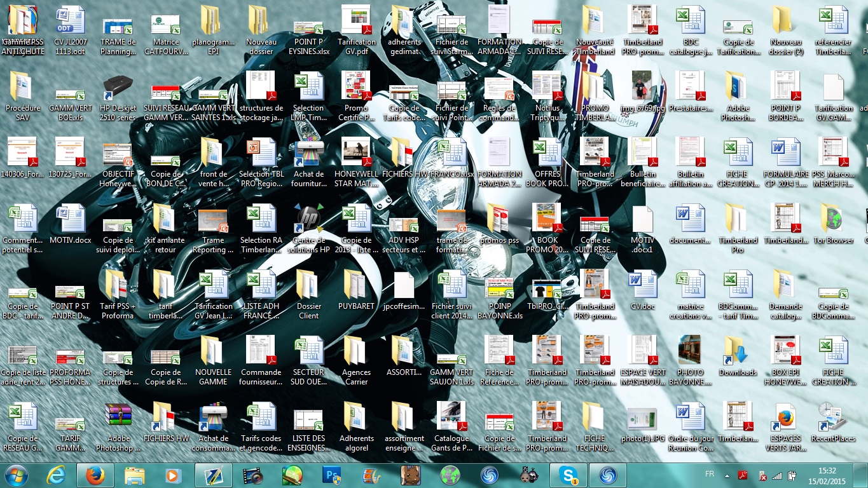Select the Nouveauté Timberland folder icon
Screen dimensions: 868x488
click(x=595, y=20)
